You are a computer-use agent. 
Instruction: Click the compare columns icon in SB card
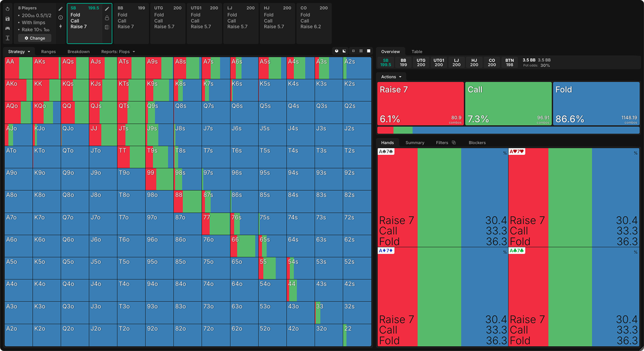pos(107,27)
